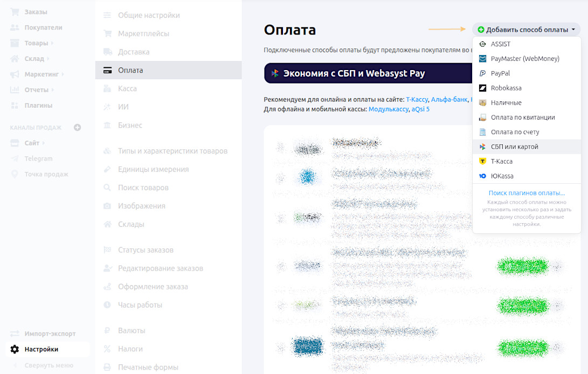Viewport: 588px width, 374px height.
Task: Click the Альфа-банк recommendation link
Action: [449, 100]
